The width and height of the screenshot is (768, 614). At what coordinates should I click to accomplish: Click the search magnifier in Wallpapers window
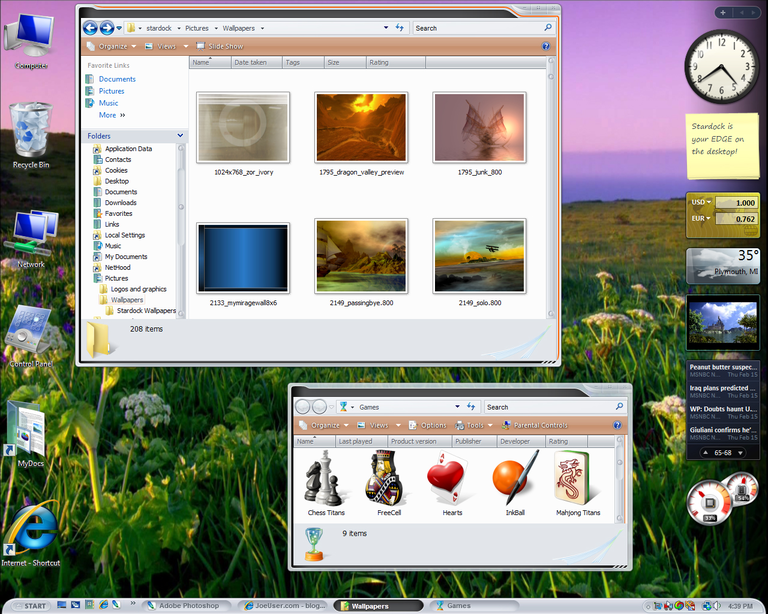[548, 28]
